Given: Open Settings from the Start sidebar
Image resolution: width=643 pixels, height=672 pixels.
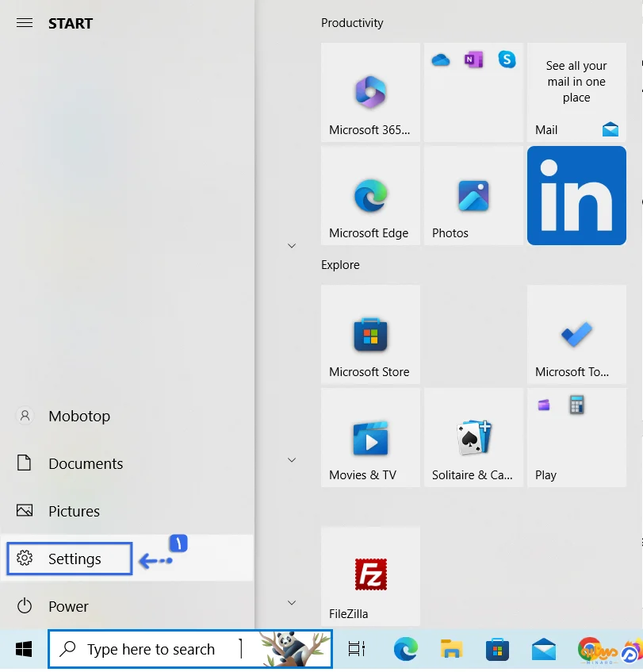Looking at the screenshot, I should 127,559.
